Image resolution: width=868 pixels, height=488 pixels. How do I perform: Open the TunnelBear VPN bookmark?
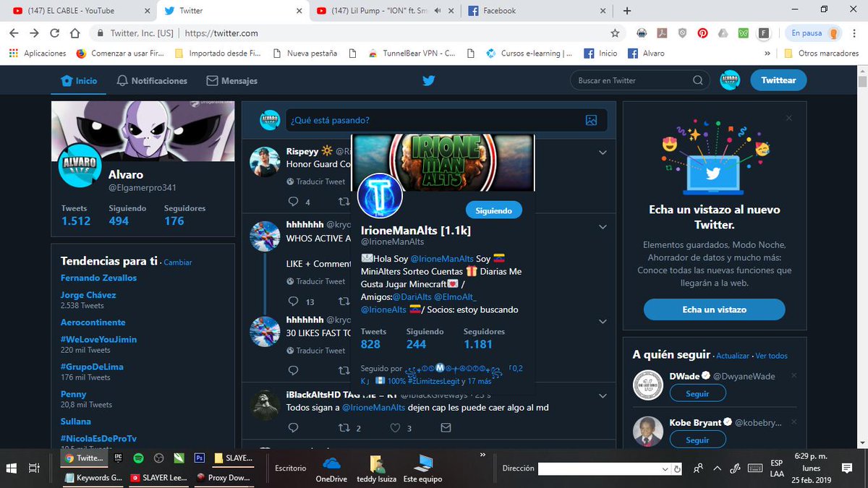[x=412, y=53]
